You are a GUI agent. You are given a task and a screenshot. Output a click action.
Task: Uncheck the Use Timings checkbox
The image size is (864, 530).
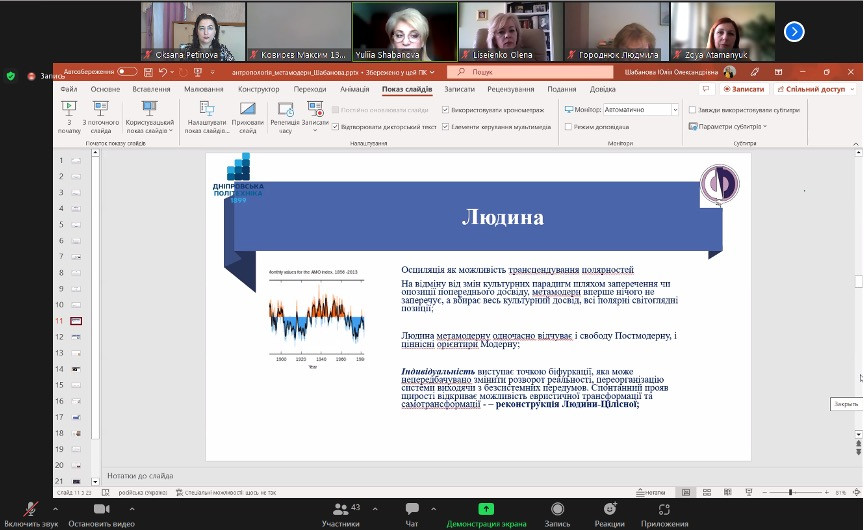point(446,109)
